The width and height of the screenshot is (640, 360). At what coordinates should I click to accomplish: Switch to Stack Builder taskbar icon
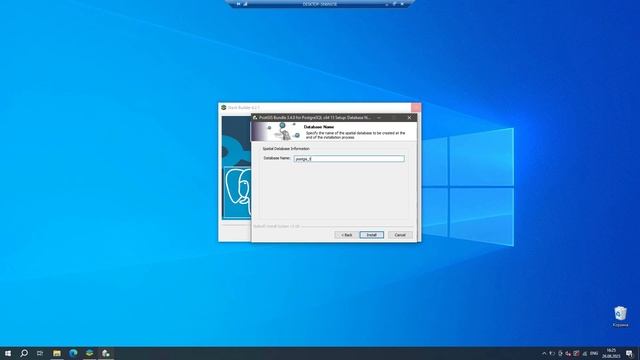pyautogui.click(x=89, y=353)
